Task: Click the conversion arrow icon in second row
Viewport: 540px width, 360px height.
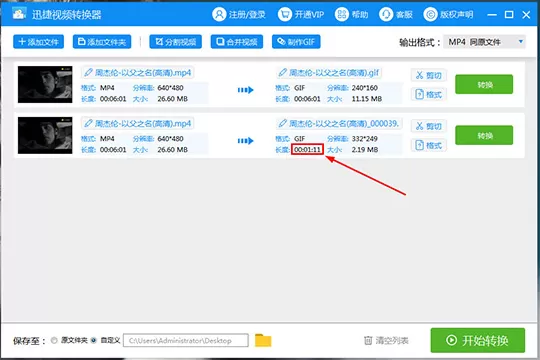Action: click(246, 141)
